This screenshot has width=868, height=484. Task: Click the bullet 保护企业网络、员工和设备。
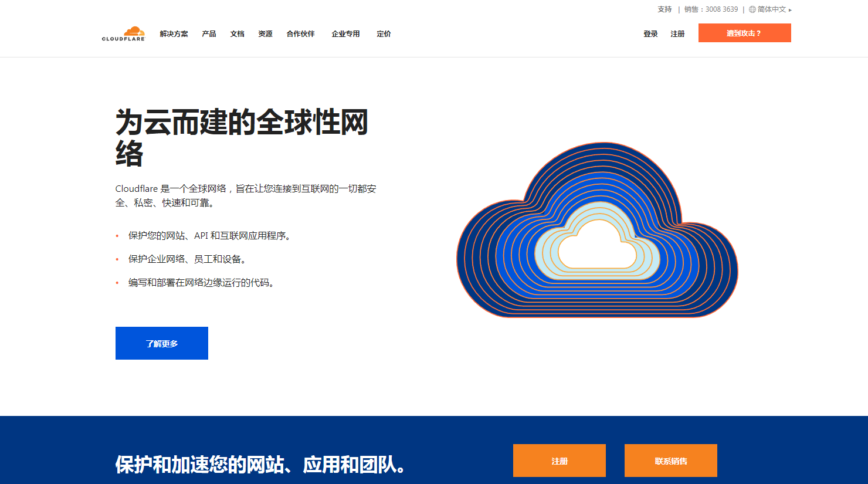188,259
